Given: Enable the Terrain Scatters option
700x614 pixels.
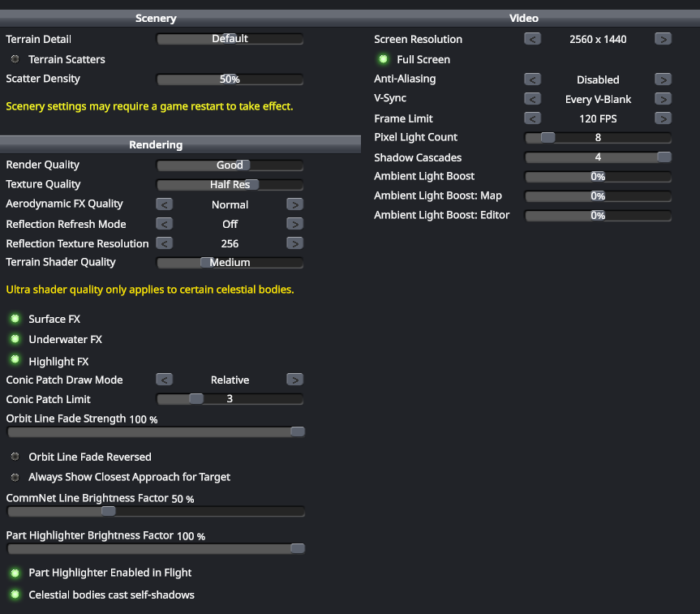Looking at the screenshot, I should [15, 59].
